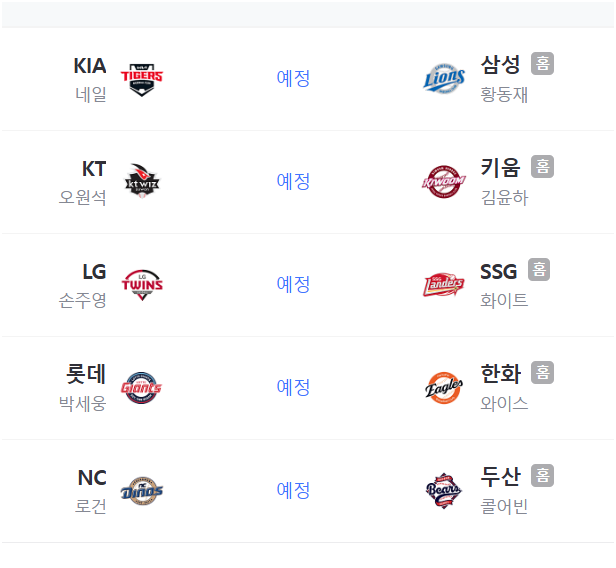Open 예정 status for LG vs SSG

point(293,284)
